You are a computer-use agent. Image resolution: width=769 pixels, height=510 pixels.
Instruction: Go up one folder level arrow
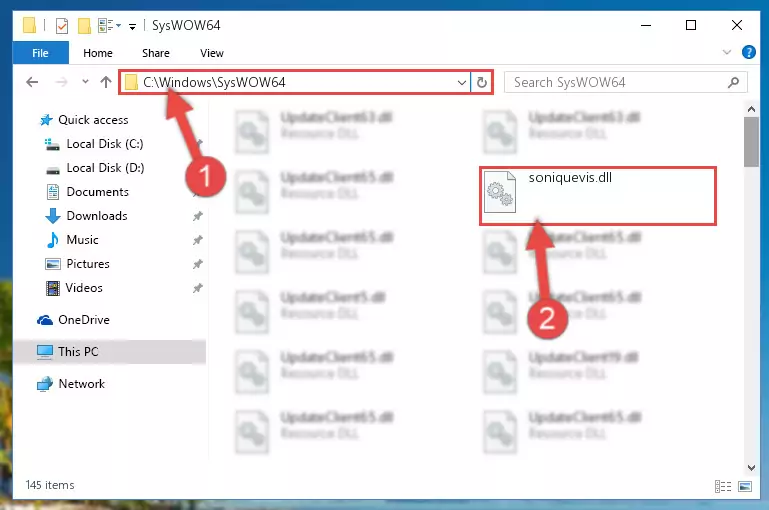[x=105, y=82]
